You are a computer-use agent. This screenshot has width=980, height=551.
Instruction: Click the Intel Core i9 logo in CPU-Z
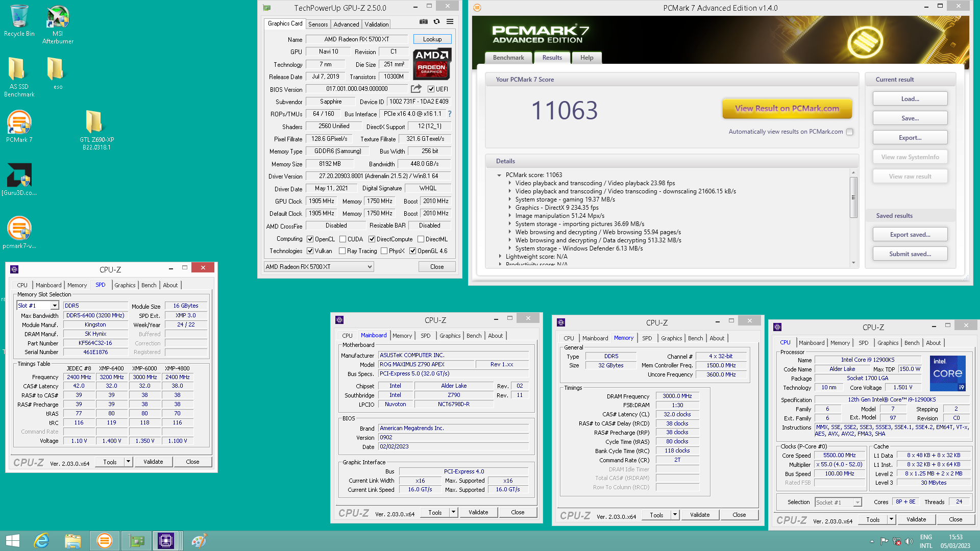[x=948, y=373]
